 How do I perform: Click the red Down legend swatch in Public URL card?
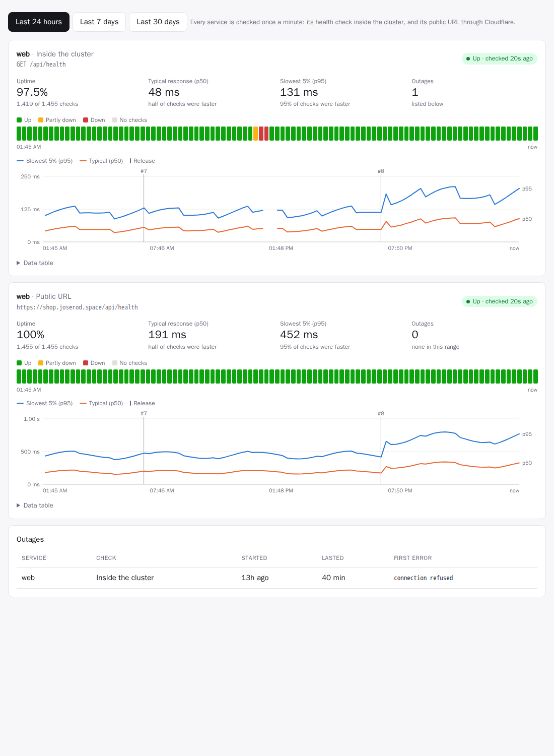86,363
